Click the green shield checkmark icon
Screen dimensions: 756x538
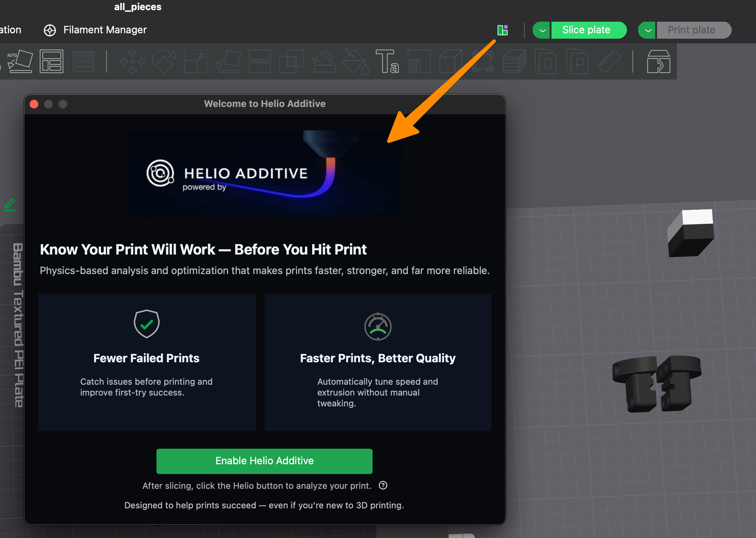pyautogui.click(x=146, y=324)
